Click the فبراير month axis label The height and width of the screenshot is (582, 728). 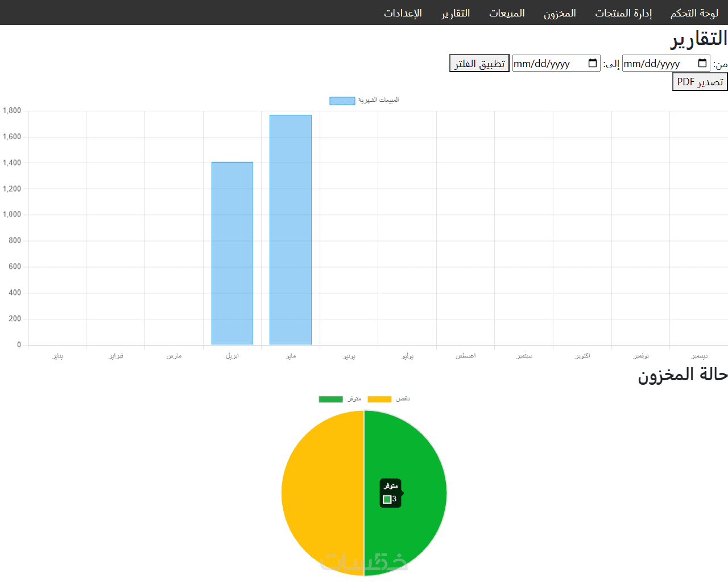116,356
